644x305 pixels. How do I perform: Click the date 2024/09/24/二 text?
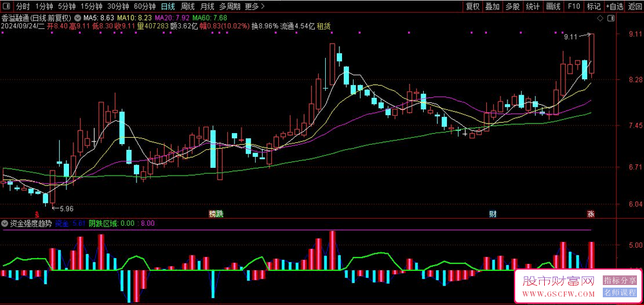tap(23, 26)
